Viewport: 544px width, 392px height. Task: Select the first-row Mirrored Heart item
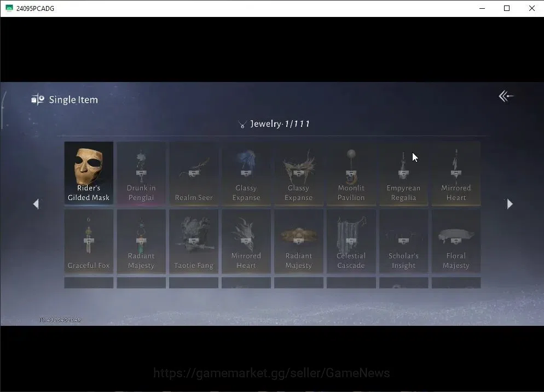pos(456,173)
